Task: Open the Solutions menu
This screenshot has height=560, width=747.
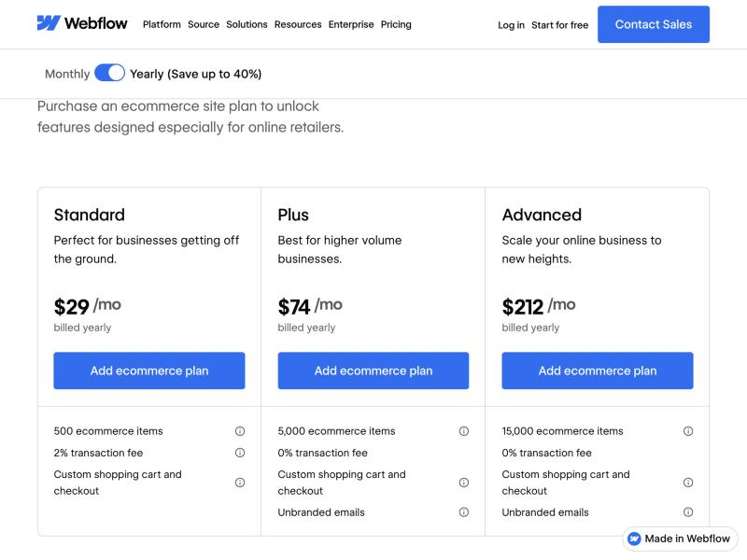Action: coord(247,24)
